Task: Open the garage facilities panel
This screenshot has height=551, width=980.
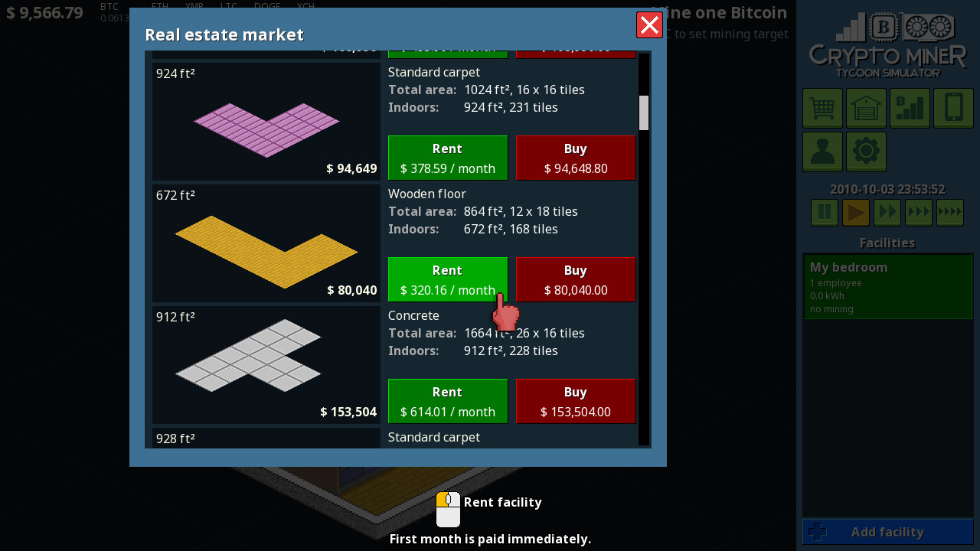Action: click(x=865, y=108)
